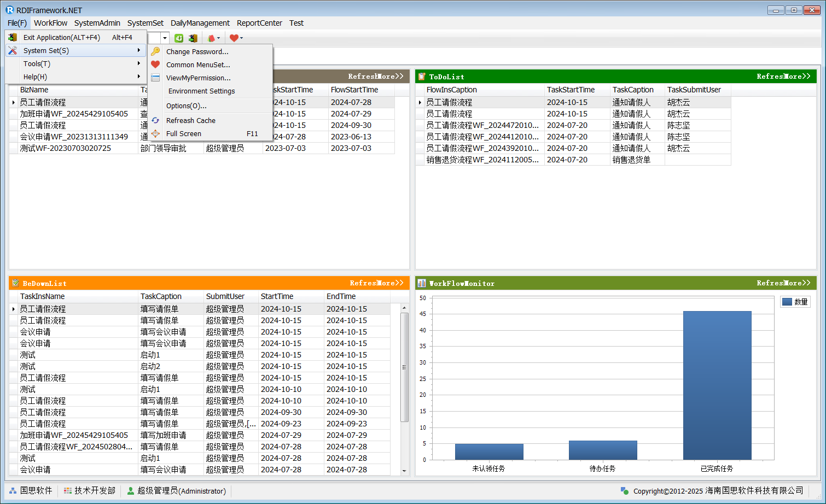Click the green refresh icon in toolbar
826x504 pixels.
pos(179,38)
